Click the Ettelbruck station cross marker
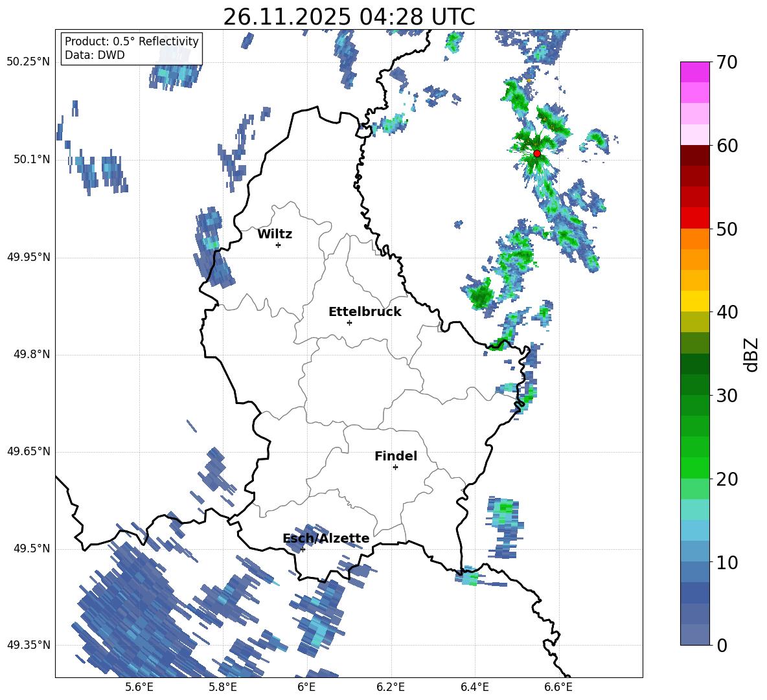Image resolution: width=767 pixels, height=700 pixels. (x=349, y=322)
